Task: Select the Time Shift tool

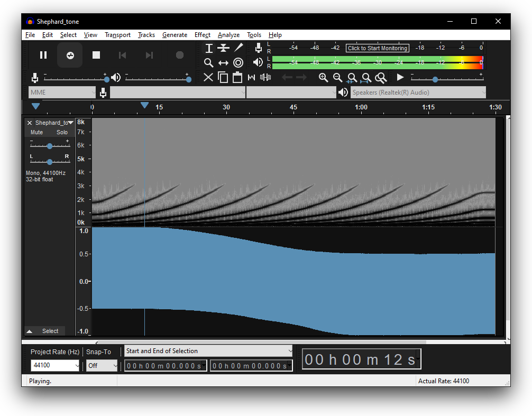Action: (223, 63)
